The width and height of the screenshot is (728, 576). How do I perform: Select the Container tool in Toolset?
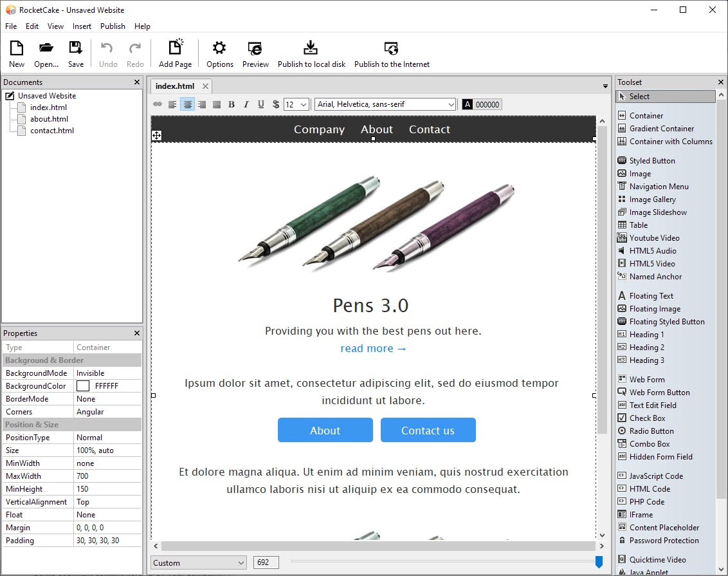[646, 116]
